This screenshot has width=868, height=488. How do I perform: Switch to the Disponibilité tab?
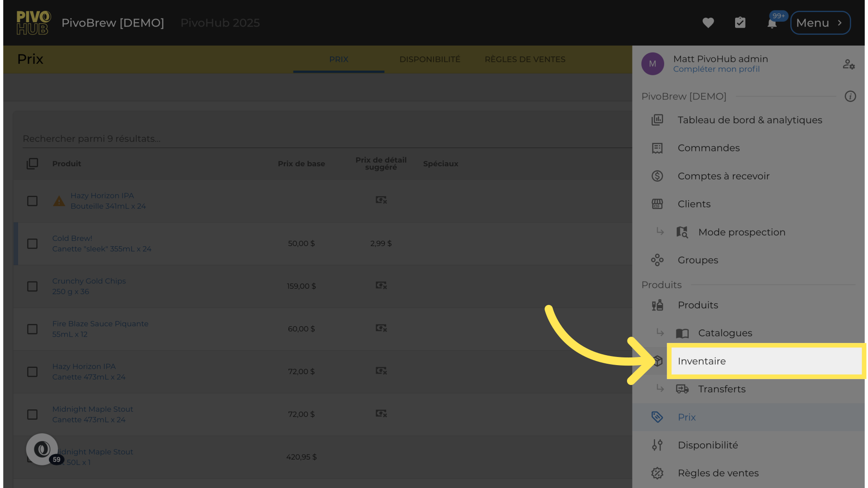click(x=429, y=59)
